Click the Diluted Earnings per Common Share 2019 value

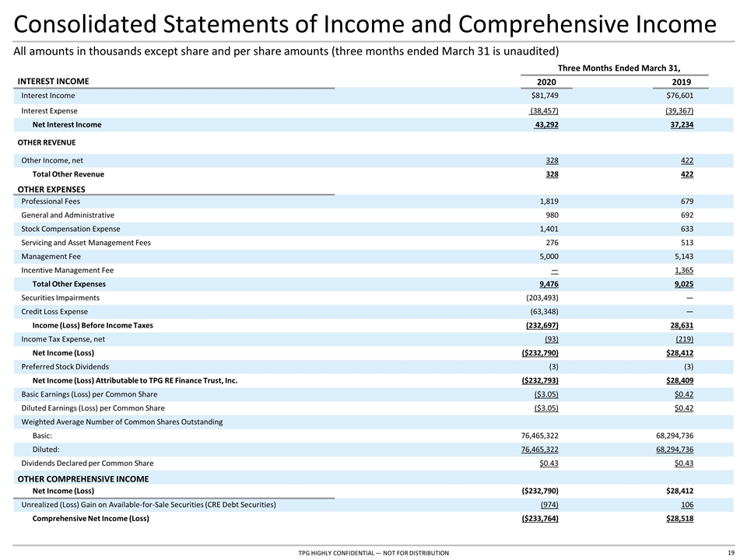coord(684,408)
